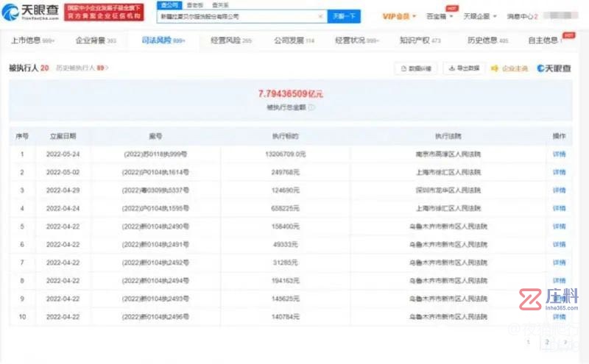
Task: Expand the 天眼企服 dropdown
Action: click(480, 16)
